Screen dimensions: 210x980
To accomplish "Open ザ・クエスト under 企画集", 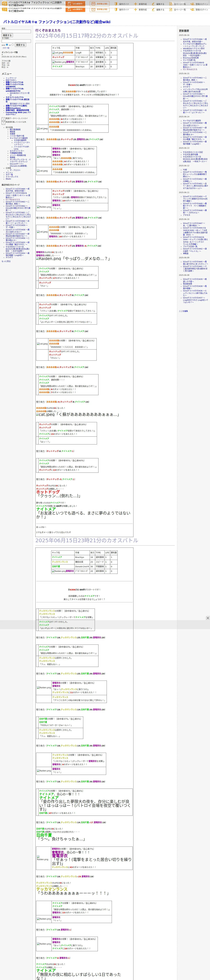I will [x=15, y=170].
